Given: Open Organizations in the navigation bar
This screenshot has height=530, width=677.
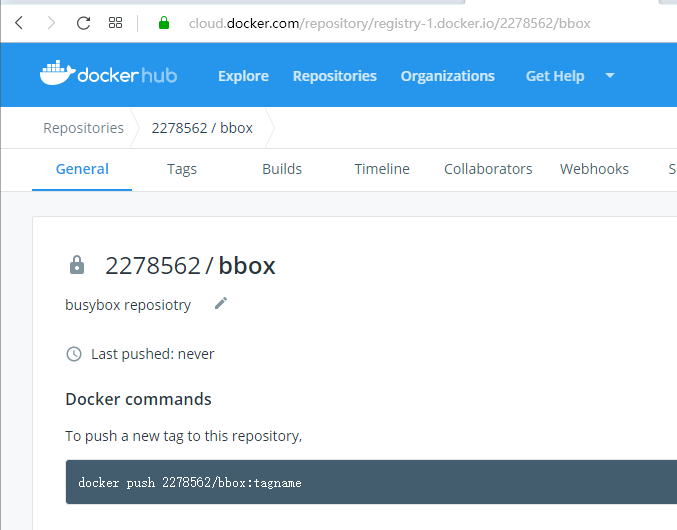Looking at the screenshot, I should tap(448, 76).
